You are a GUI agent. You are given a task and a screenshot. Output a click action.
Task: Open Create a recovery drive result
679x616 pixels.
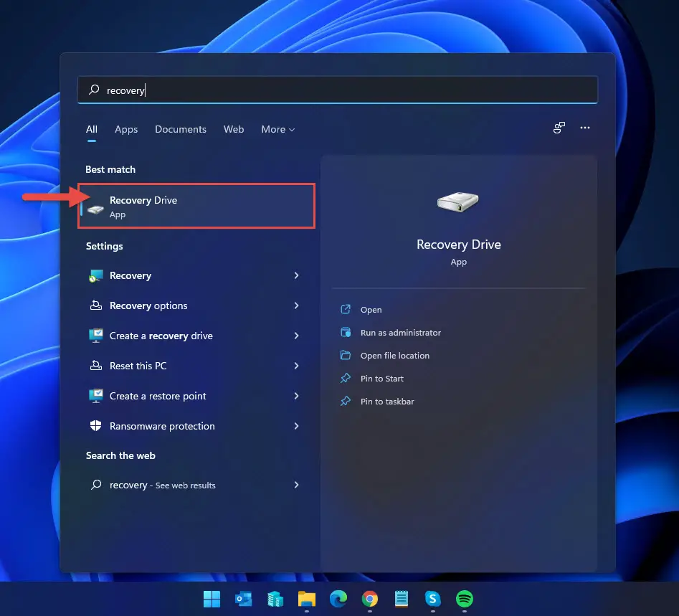(x=194, y=336)
